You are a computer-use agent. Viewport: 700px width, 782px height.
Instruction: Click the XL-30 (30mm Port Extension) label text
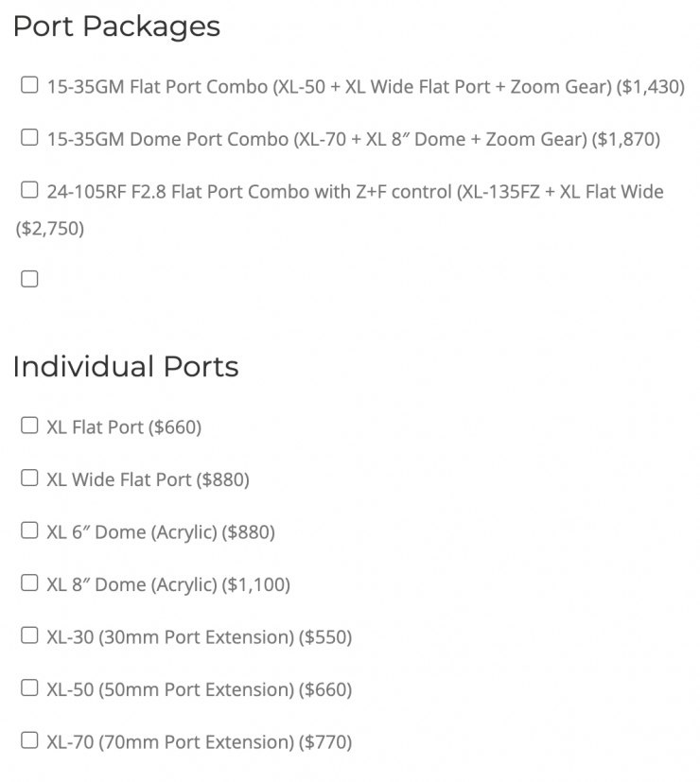tap(199, 637)
